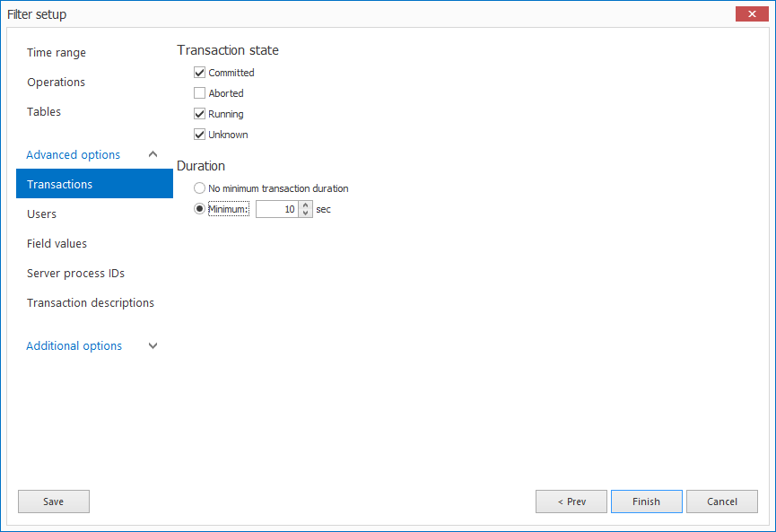The image size is (776, 532).
Task: Check the Aborted transaction state
Action: [199, 93]
